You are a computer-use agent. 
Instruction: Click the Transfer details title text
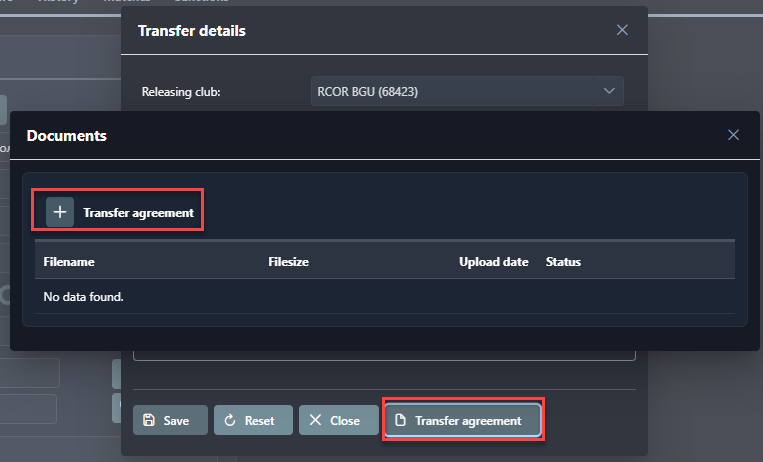tap(192, 30)
